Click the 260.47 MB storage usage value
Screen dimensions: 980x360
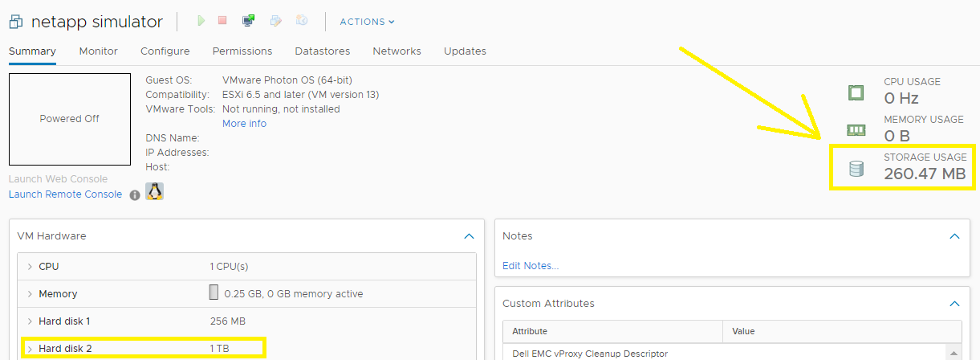(x=925, y=174)
